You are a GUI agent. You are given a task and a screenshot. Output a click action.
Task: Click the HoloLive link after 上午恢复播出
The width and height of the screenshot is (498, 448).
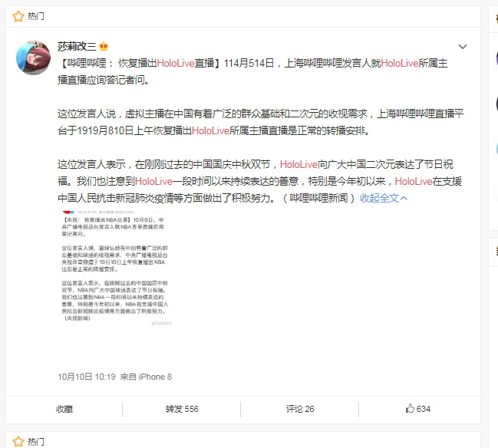210,130
